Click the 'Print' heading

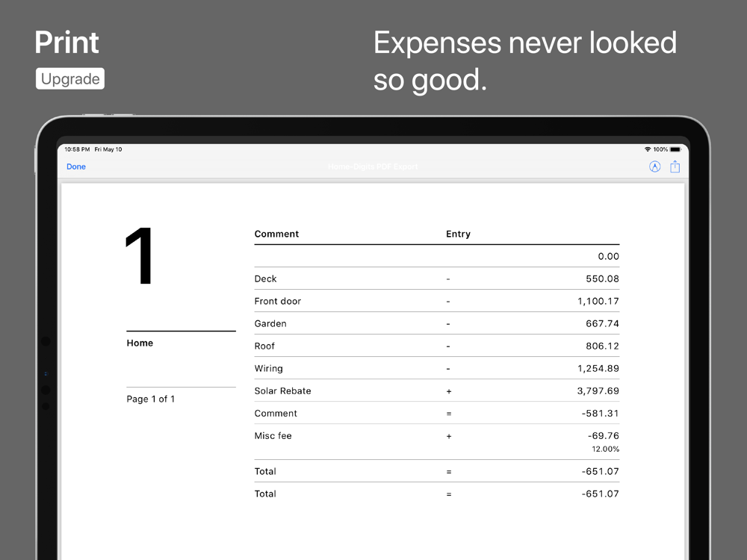(x=66, y=43)
